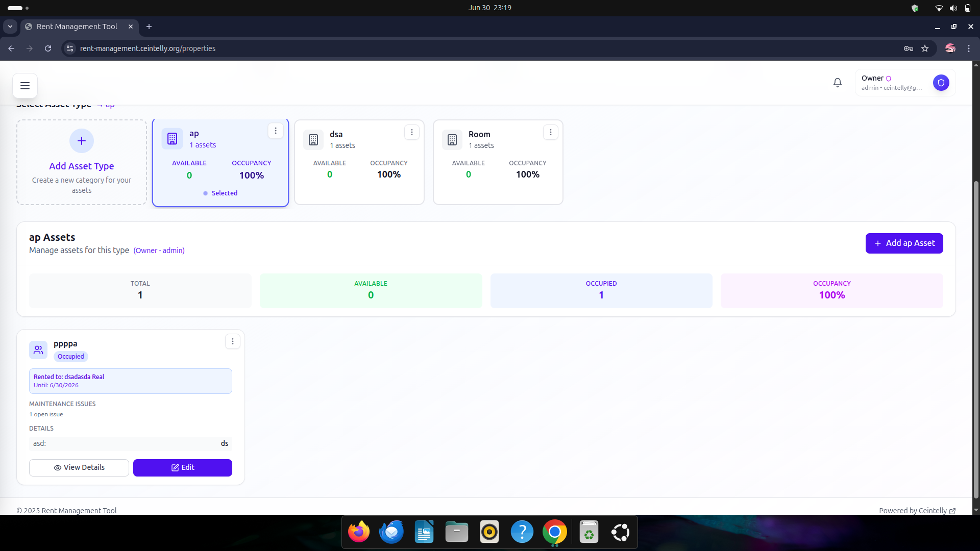
Task: Open three-dot menu on Room card
Action: (x=551, y=133)
